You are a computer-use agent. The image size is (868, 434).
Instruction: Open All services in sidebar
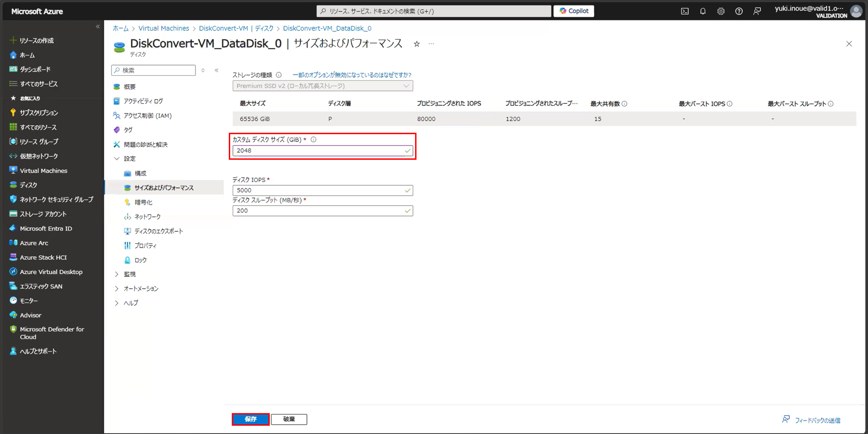point(33,84)
